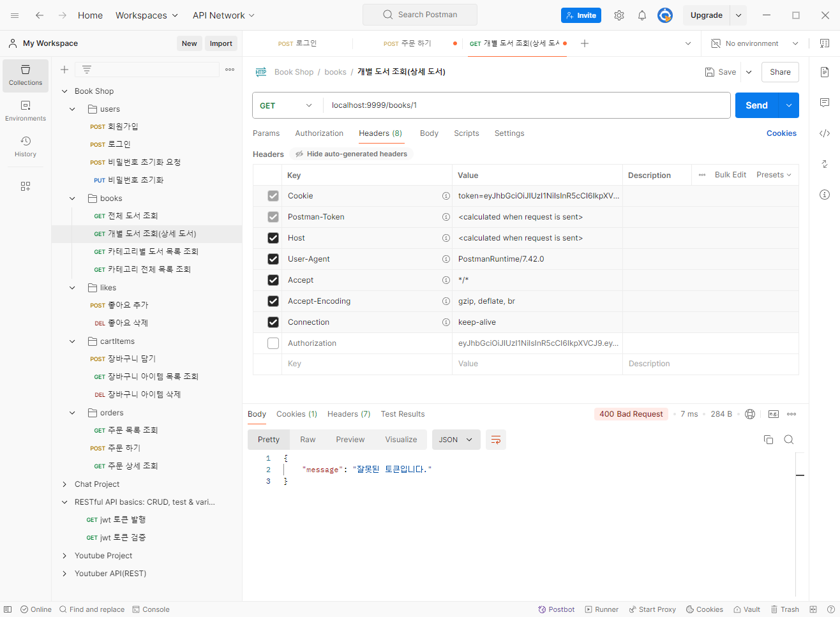Screen dimensions: 840x617
Task: Open the request Info icon
Action: (825, 195)
